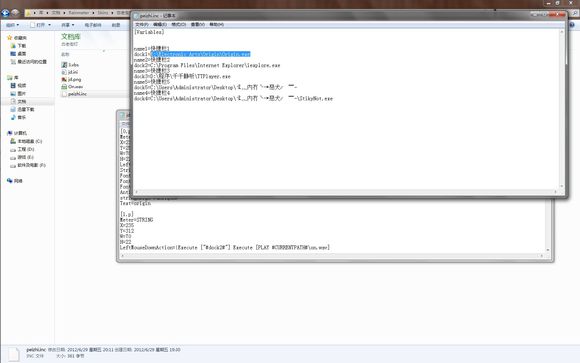The height and width of the screenshot is (363, 580).
Task: Select the On.wav audio file
Action: (x=72, y=87)
